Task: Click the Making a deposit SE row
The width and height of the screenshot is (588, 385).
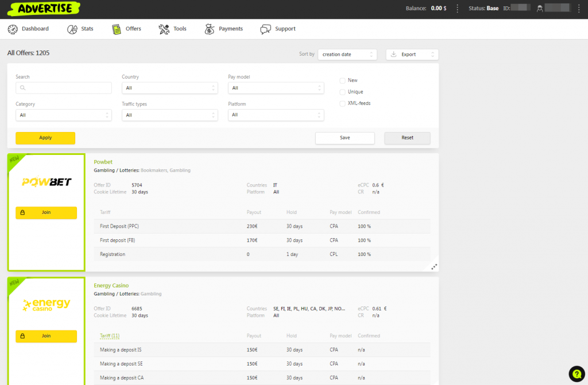Action: [x=262, y=364]
